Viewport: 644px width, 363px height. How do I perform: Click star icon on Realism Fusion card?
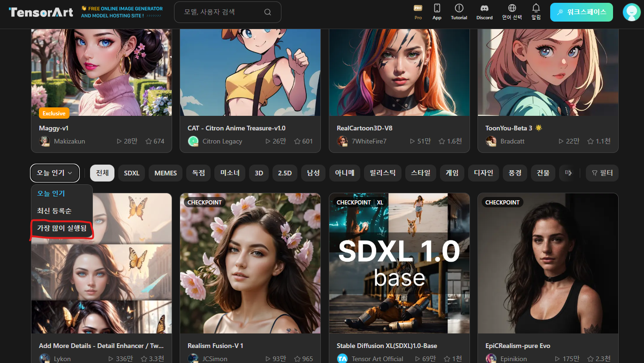[x=297, y=359]
